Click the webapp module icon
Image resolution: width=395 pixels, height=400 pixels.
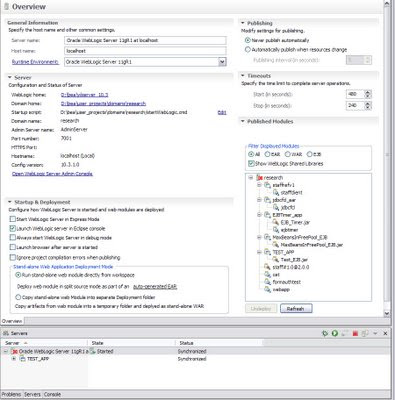point(267,289)
